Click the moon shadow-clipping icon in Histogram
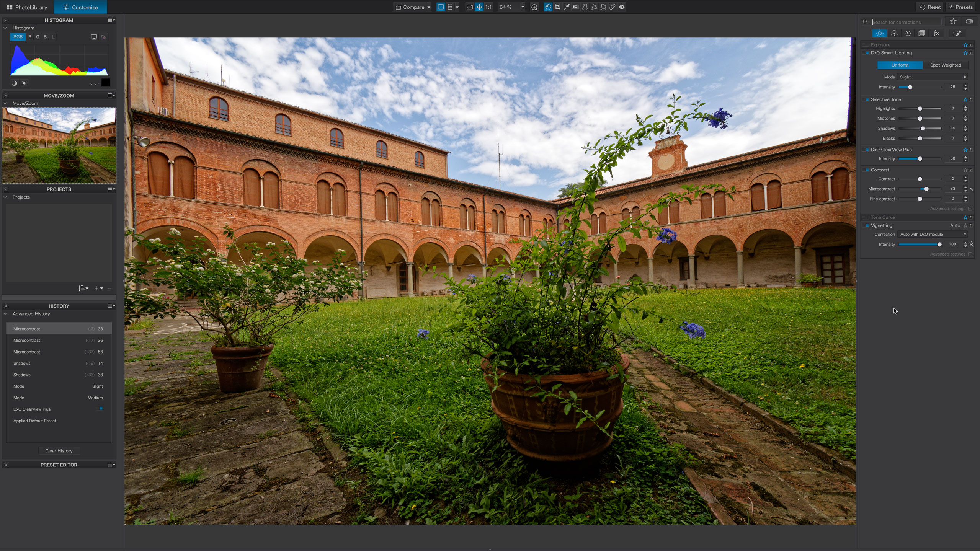 pyautogui.click(x=15, y=83)
